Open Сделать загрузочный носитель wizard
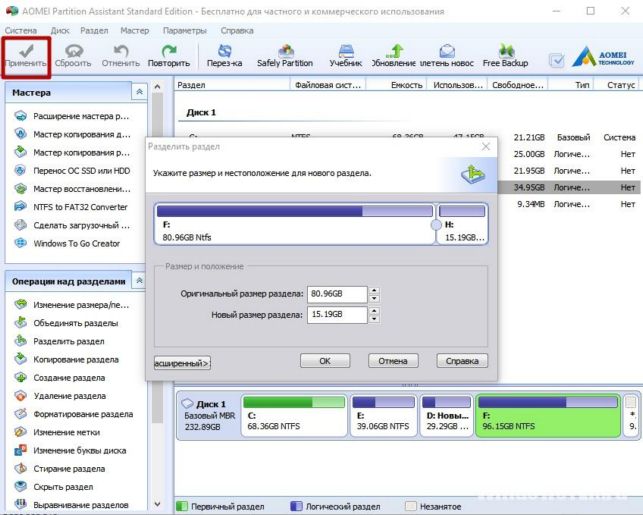The width and height of the screenshot is (643, 515). (72, 225)
